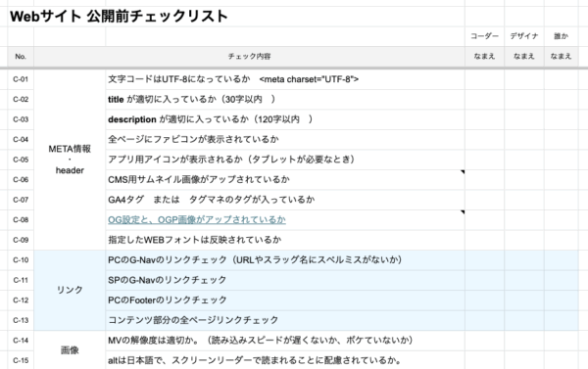Select the META情報・header category cell
This screenshot has width=588, height=369.
click(x=70, y=160)
